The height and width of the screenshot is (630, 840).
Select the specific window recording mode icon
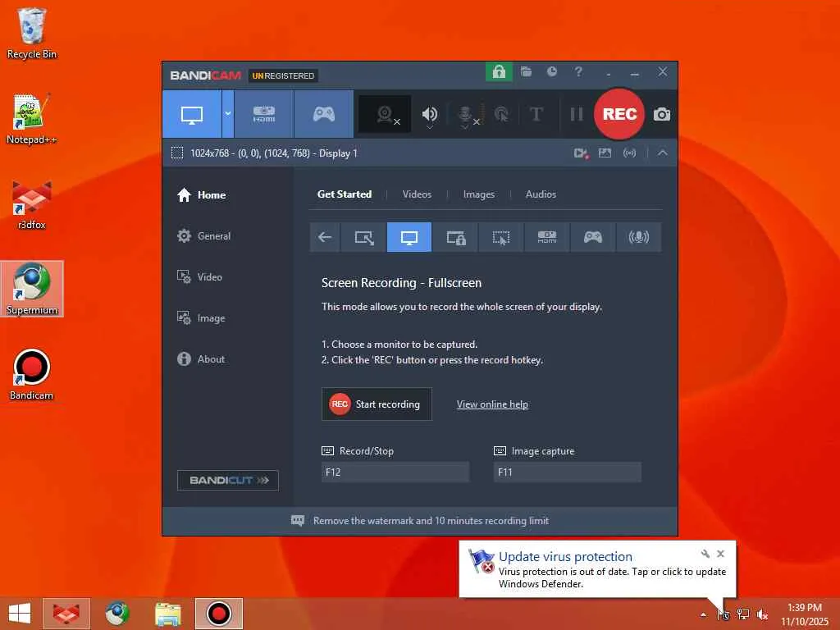coord(456,237)
